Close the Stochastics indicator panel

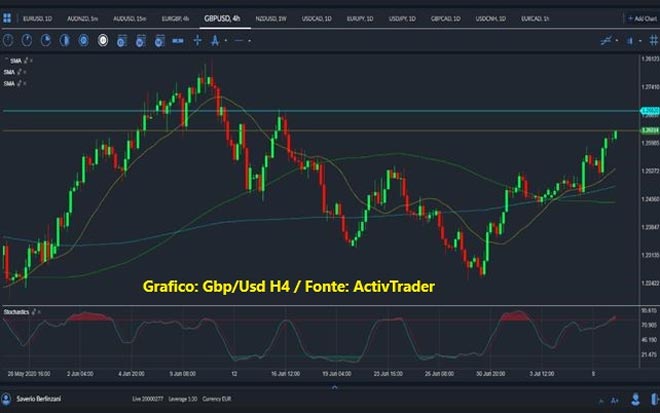pos(40,311)
